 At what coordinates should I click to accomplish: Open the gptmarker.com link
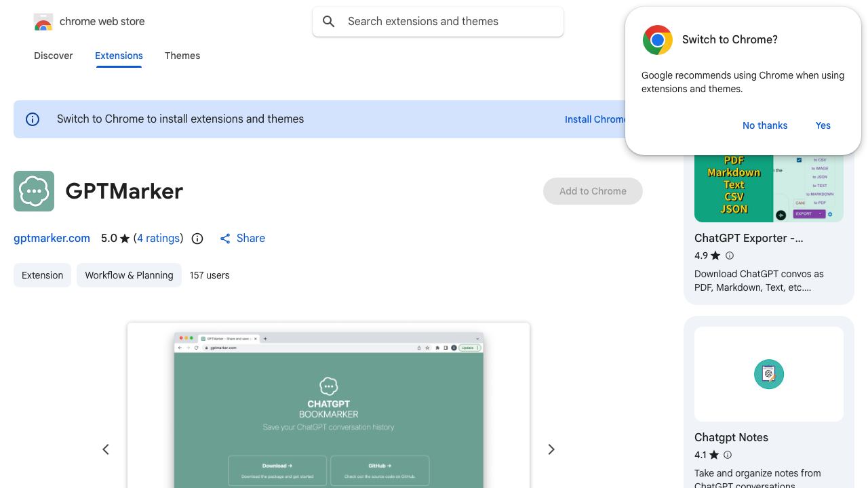point(52,239)
